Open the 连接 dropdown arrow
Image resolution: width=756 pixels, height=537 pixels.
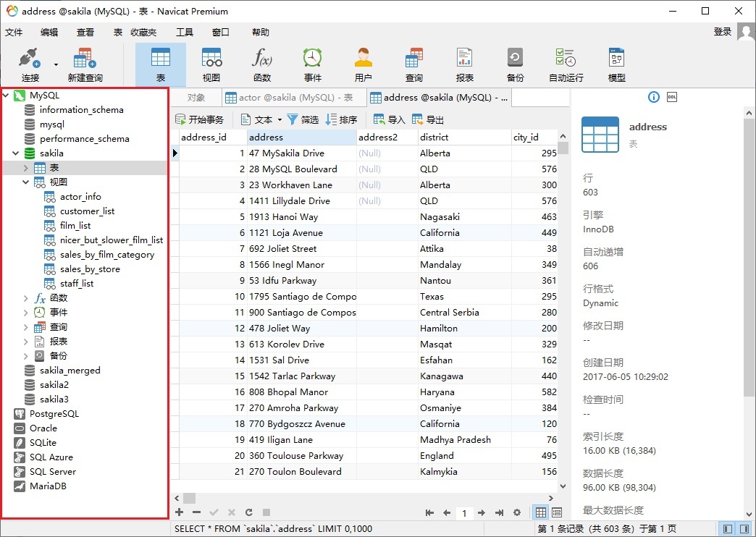(56, 64)
